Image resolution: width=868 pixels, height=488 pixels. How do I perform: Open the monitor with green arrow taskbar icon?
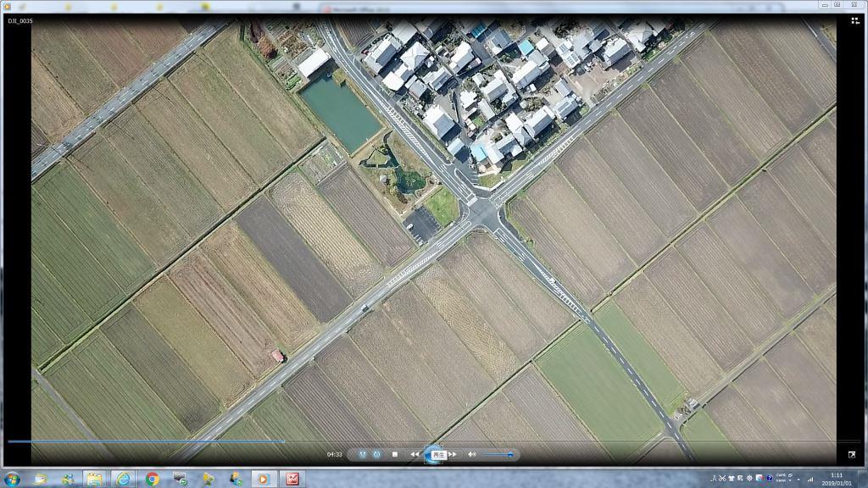[180, 480]
